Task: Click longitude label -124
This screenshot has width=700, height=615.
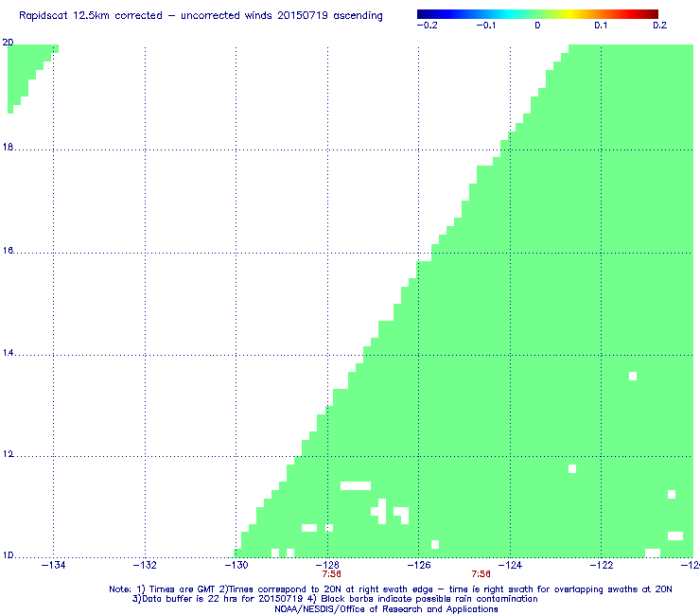Action: tap(510, 566)
